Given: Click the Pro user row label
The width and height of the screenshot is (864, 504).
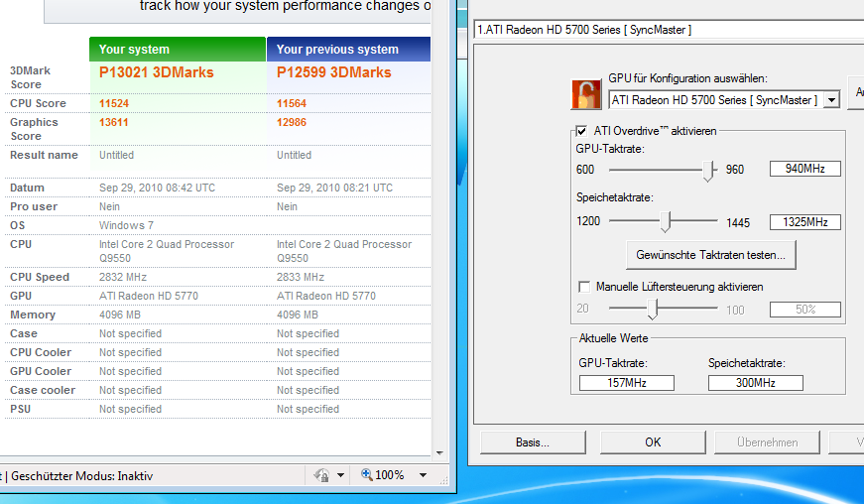Looking at the screenshot, I should point(34,206).
